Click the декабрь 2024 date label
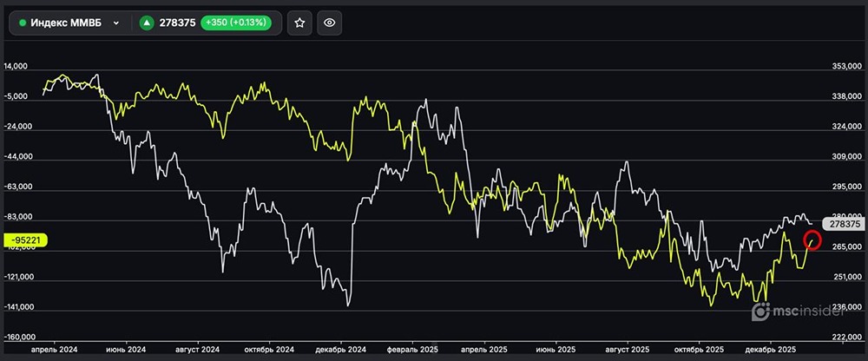This screenshot has height=361, width=868. pos(341,351)
